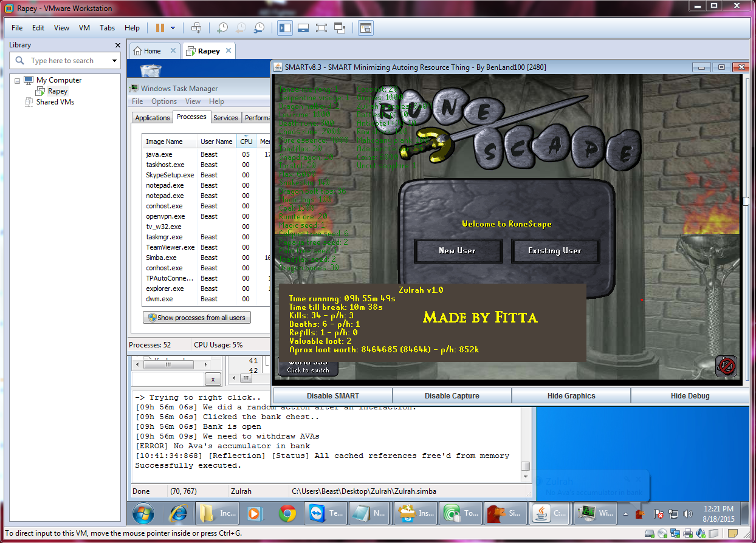Collapse the My Computer tree node
The image size is (756, 543).
(x=17, y=80)
